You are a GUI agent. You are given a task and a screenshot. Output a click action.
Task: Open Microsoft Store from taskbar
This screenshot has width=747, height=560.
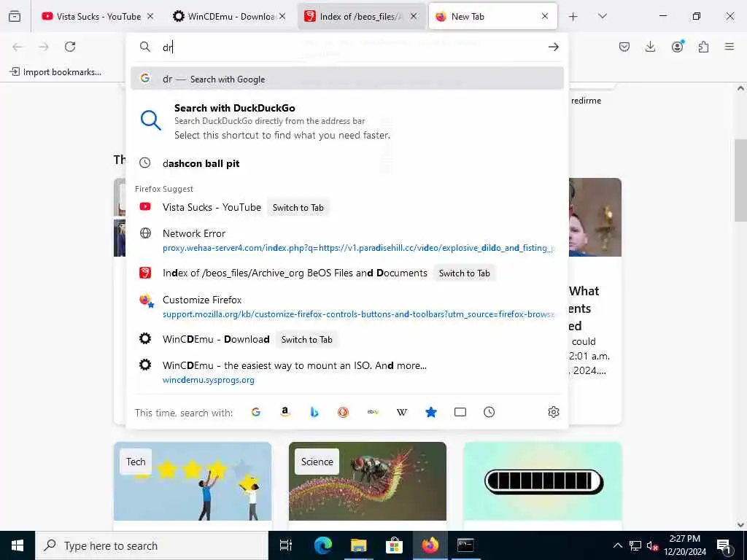coord(394,545)
